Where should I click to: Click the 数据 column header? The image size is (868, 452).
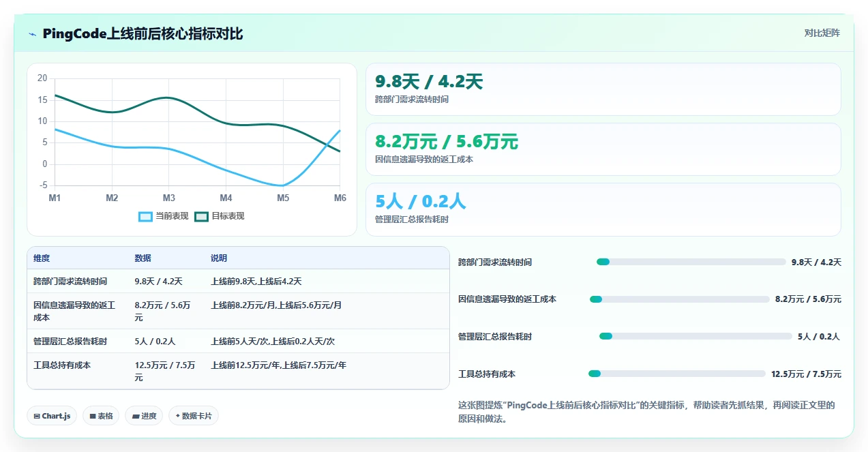pos(143,258)
